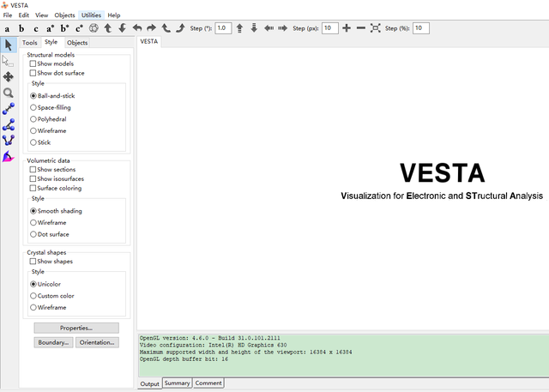
Task: Click the standard orientation sphere icon
Action: (x=94, y=28)
